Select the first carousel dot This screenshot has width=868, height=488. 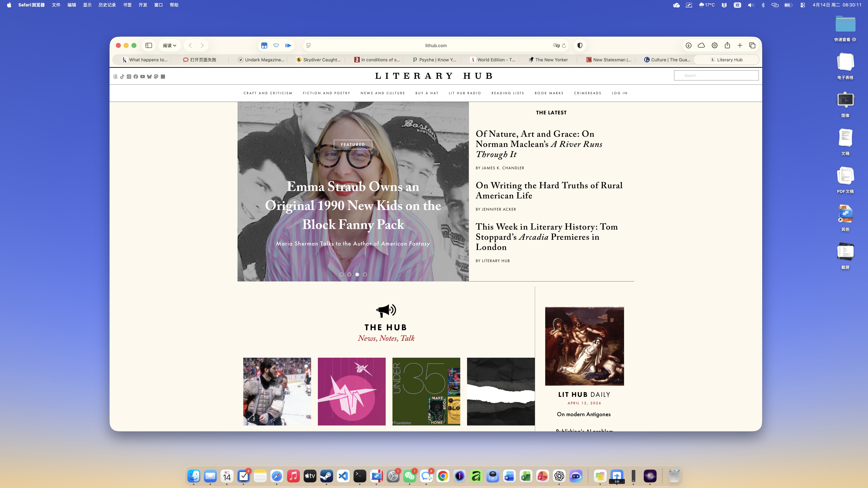(341, 274)
